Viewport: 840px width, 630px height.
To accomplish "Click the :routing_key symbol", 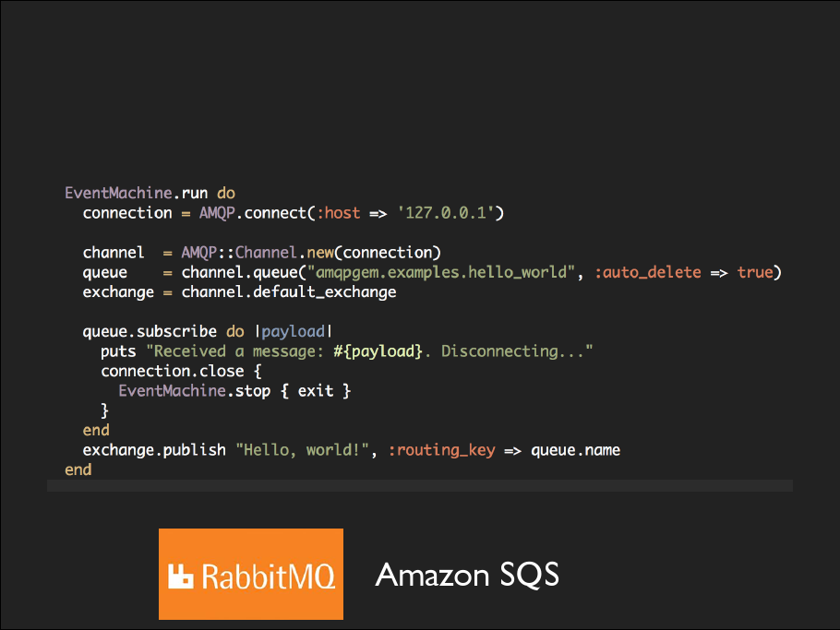I will pyautogui.click(x=441, y=450).
